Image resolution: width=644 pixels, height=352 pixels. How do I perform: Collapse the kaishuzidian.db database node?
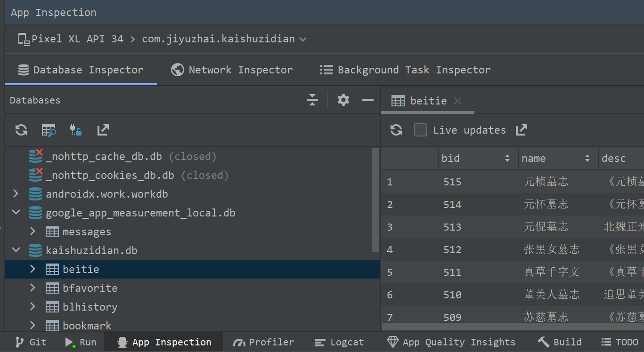(16, 250)
